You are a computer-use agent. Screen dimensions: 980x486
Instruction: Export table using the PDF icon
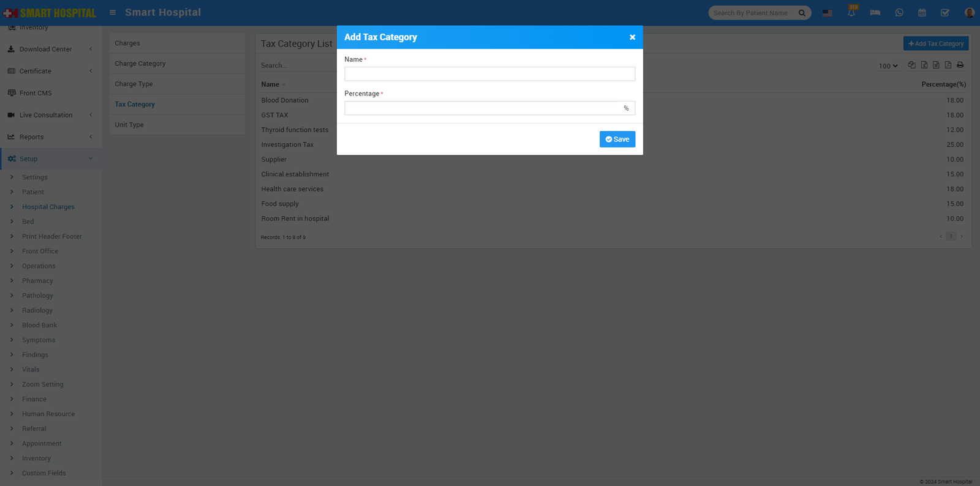[x=948, y=65]
